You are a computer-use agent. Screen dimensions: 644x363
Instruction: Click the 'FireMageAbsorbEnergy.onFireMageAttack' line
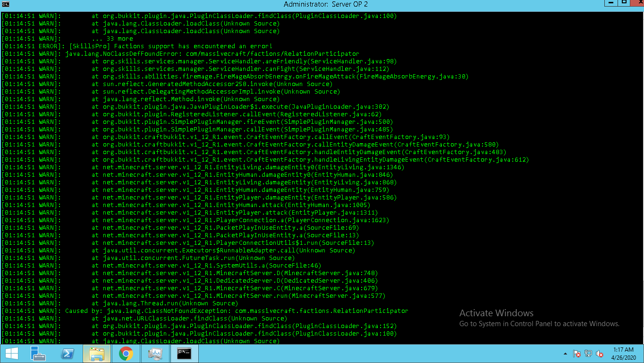235,77
